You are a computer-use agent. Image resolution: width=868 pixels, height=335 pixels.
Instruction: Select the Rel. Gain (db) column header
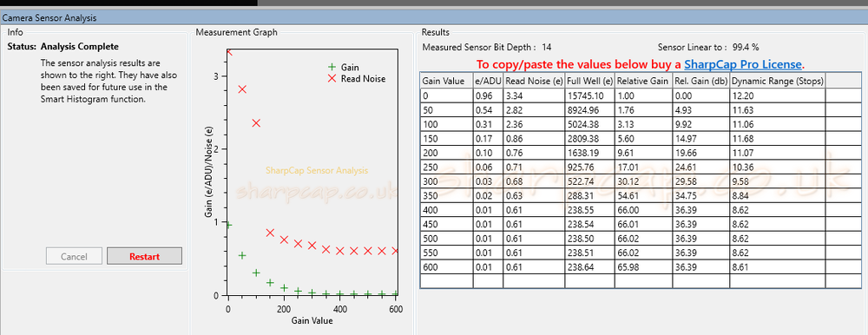[700, 81]
